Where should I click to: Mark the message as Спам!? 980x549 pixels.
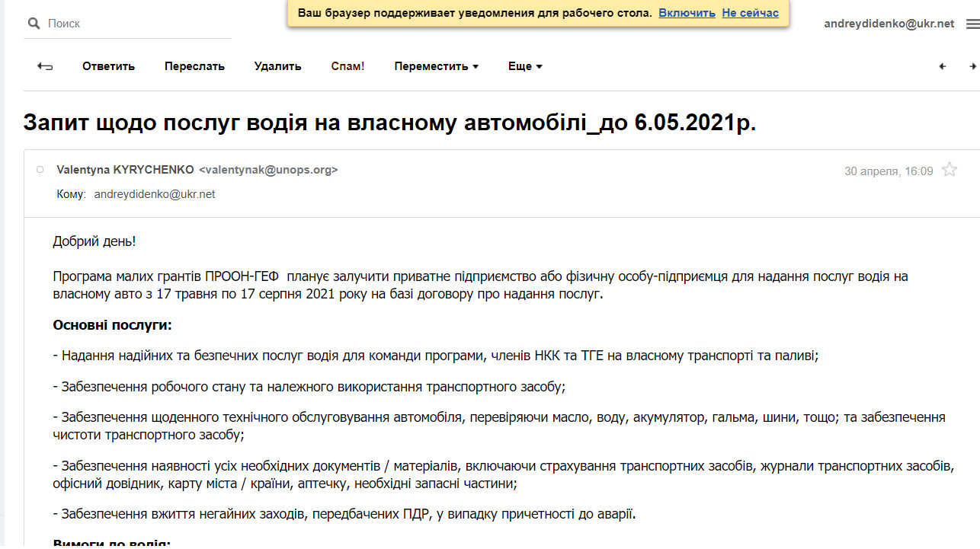pyautogui.click(x=347, y=66)
